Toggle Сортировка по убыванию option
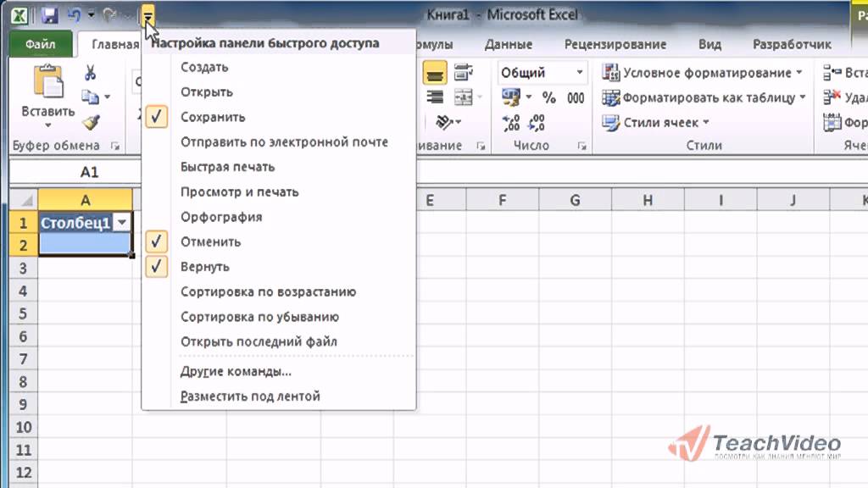868x488 pixels. 279,317
